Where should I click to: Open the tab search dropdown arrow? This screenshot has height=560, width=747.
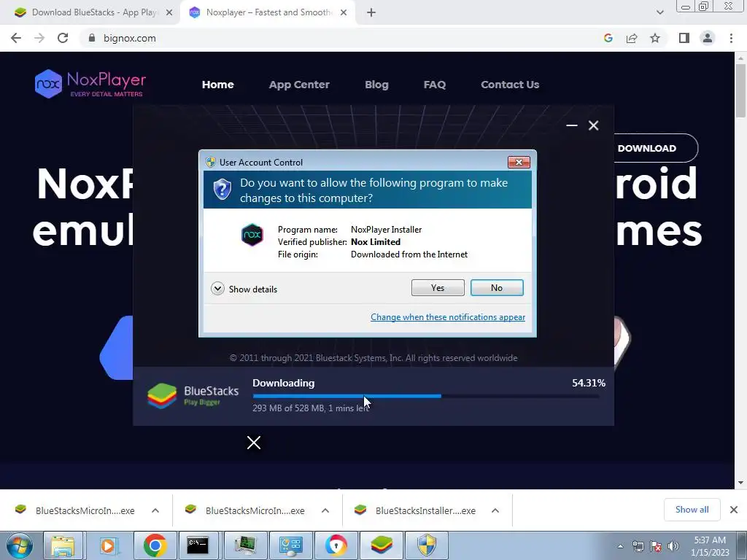click(659, 12)
